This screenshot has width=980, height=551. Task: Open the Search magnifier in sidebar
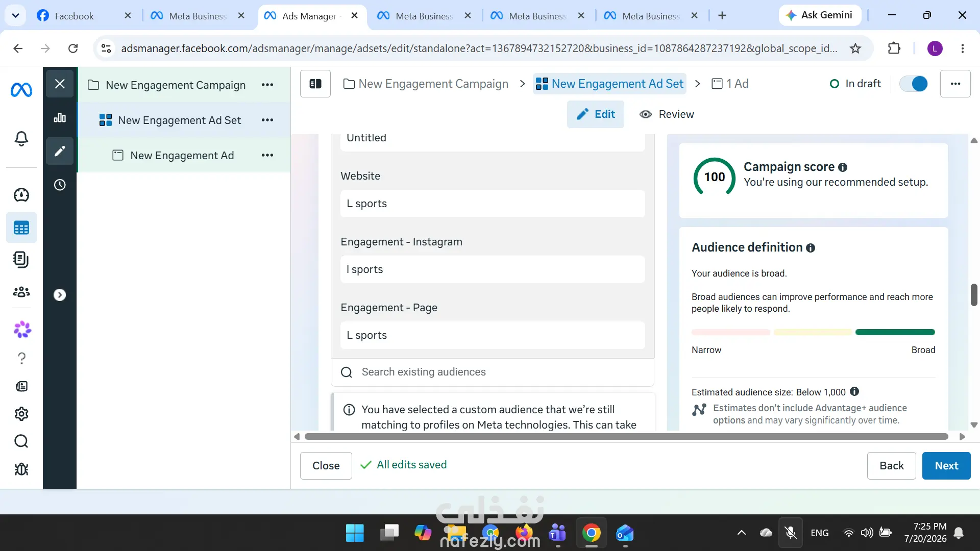click(21, 441)
